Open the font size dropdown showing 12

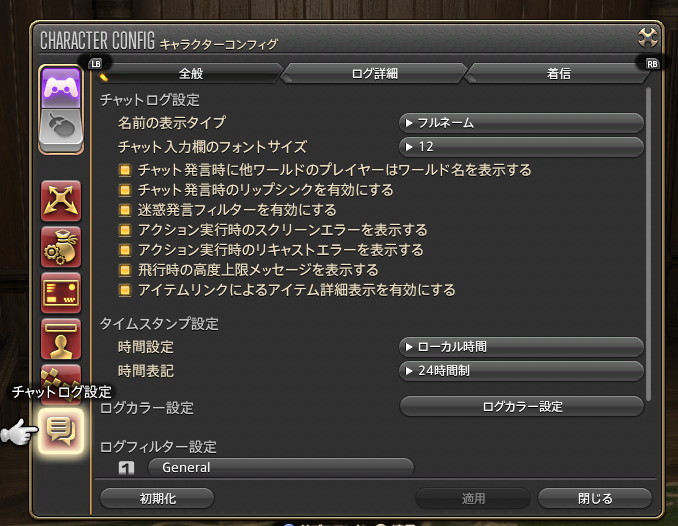click(521, 147)
